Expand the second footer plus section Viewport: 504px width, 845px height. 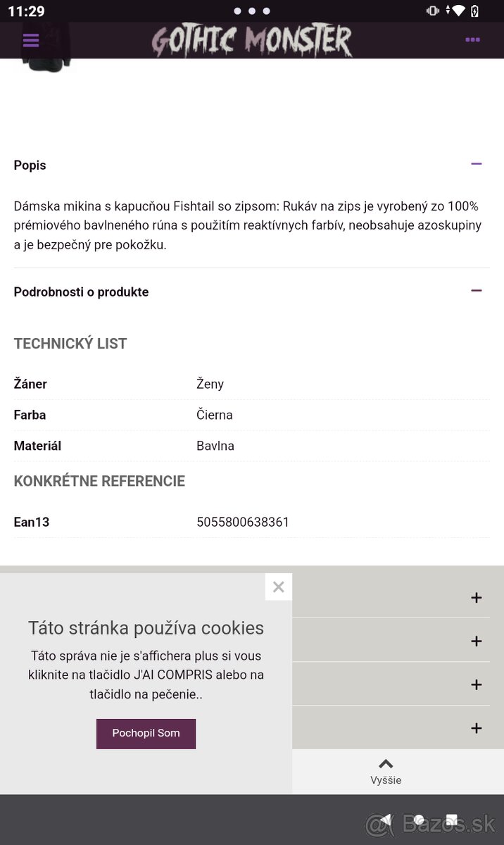pos(477,641)
